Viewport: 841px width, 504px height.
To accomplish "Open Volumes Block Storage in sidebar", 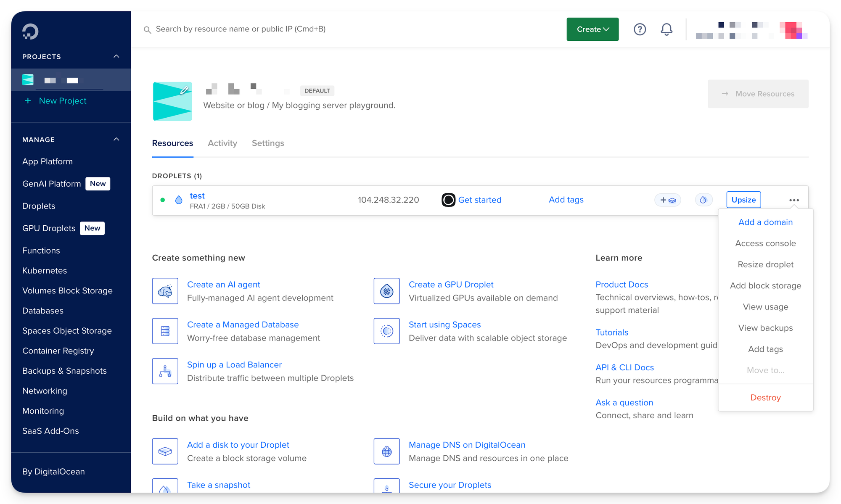I will [67, 290].
